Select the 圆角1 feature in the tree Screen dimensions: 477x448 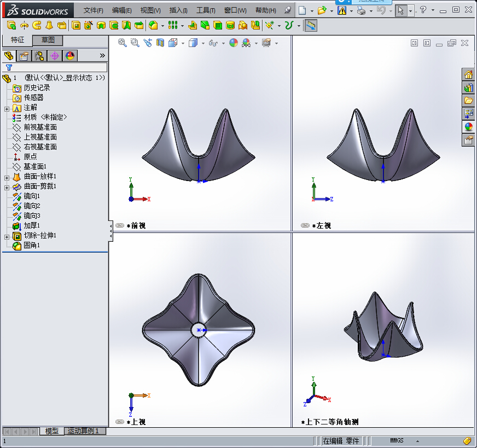(x=31, y=245)
